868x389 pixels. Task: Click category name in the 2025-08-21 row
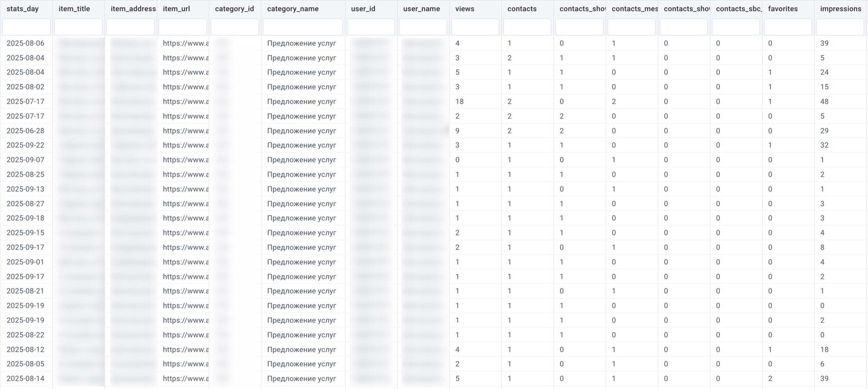(x=302, y=291)
